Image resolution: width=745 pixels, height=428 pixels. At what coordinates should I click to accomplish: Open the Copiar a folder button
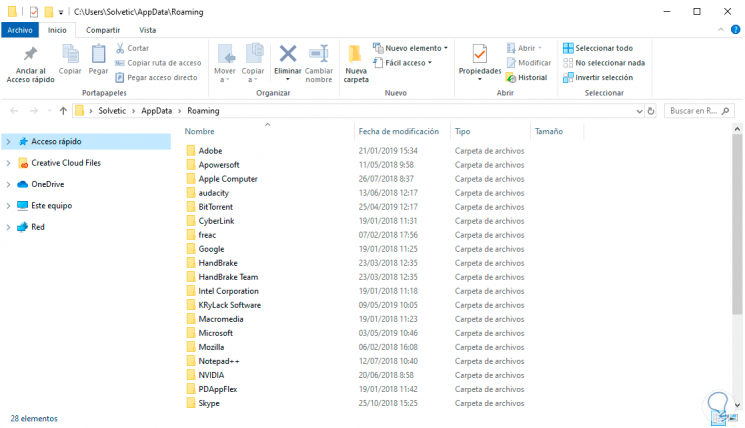pyautogui.click(x=253, y=63)
